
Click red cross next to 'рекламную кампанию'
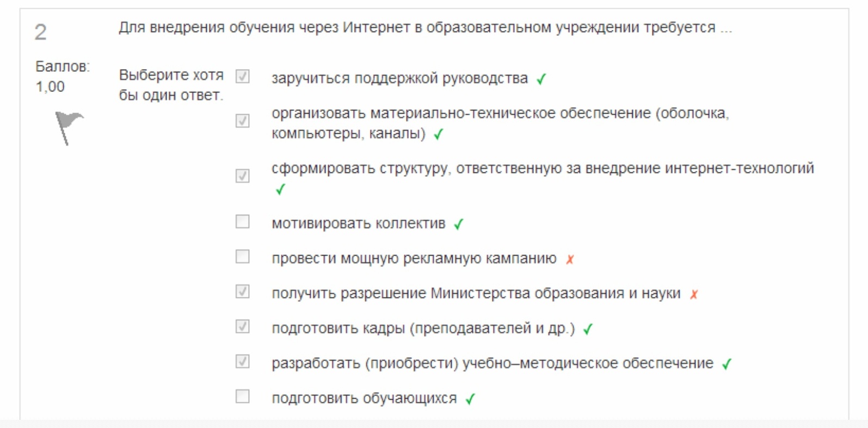point(570,259)
